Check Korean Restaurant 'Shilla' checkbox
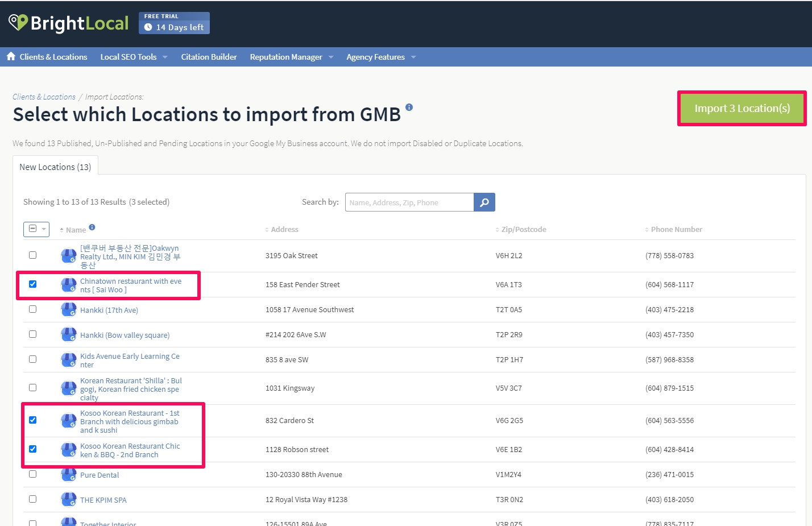The image size is (812, 526). [x=33, y=388]
